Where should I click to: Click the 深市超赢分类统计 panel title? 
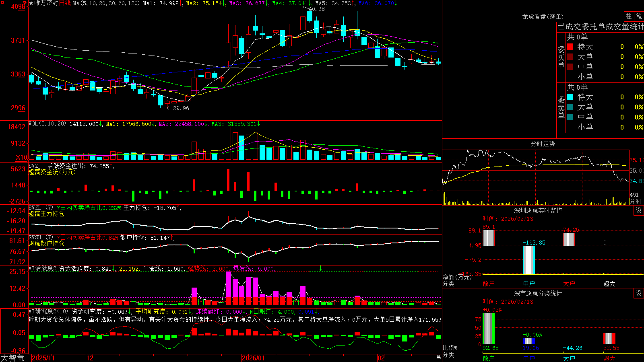tap(538, 293)
